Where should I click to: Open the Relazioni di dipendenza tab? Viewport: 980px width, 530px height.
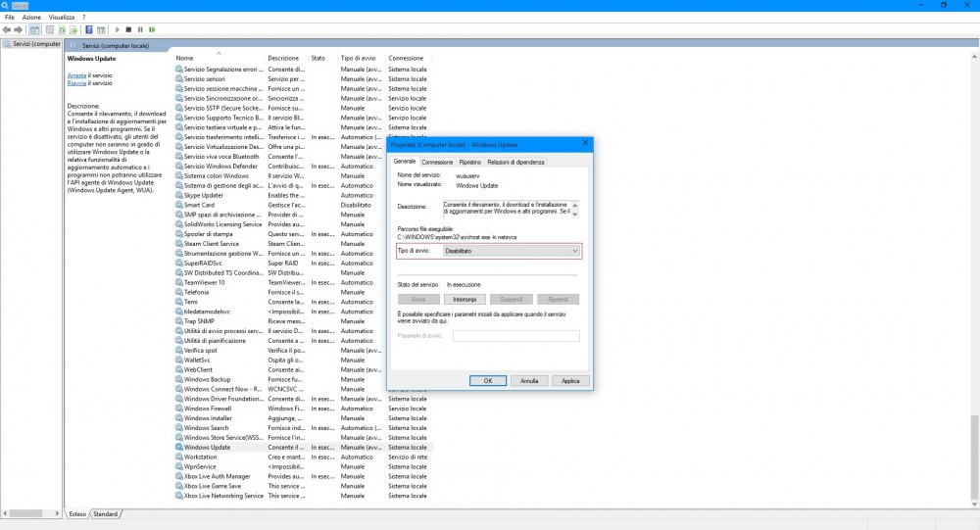pos(515,162)
